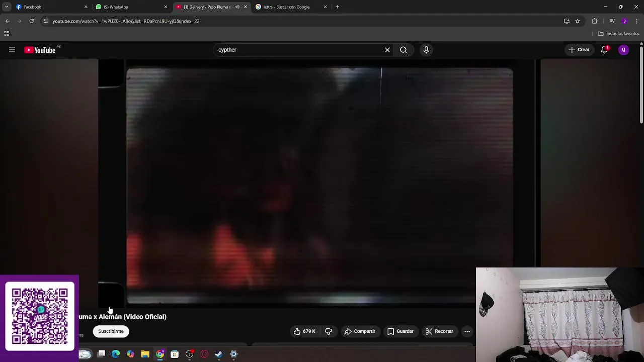This screenshot has width=644, height=362.
Task: Click the Yape QR code overlay
Action: [40, 315]
